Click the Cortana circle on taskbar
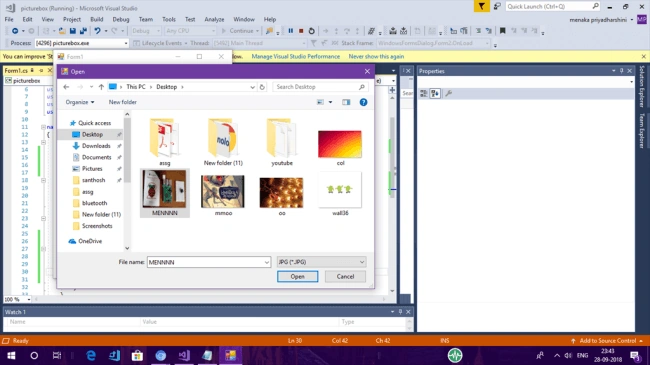Screen dimensions: 650x365 (34, 355)
